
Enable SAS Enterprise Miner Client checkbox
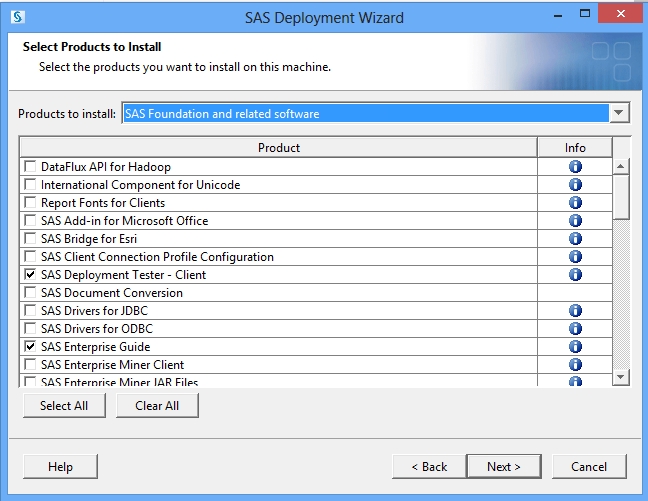(30, 364)
